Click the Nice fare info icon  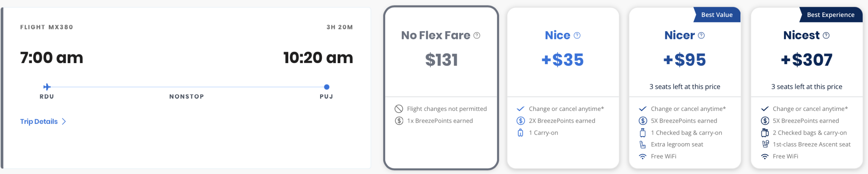pos(577,36)
